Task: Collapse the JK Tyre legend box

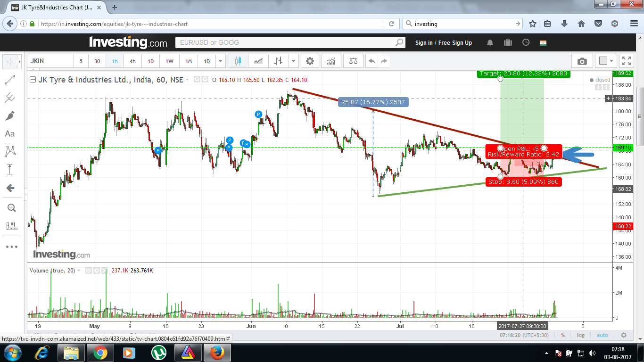Action: [x=33, y=80]
